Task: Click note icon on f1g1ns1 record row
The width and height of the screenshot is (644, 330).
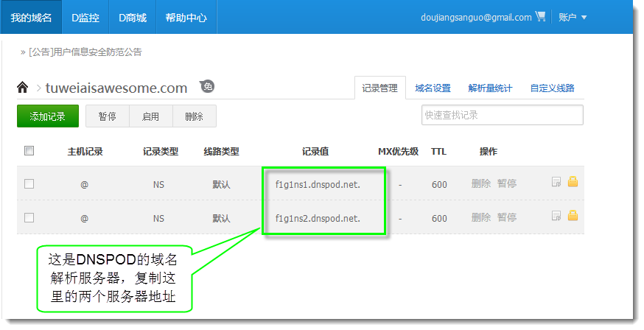Action: click(x=556, y=183)
